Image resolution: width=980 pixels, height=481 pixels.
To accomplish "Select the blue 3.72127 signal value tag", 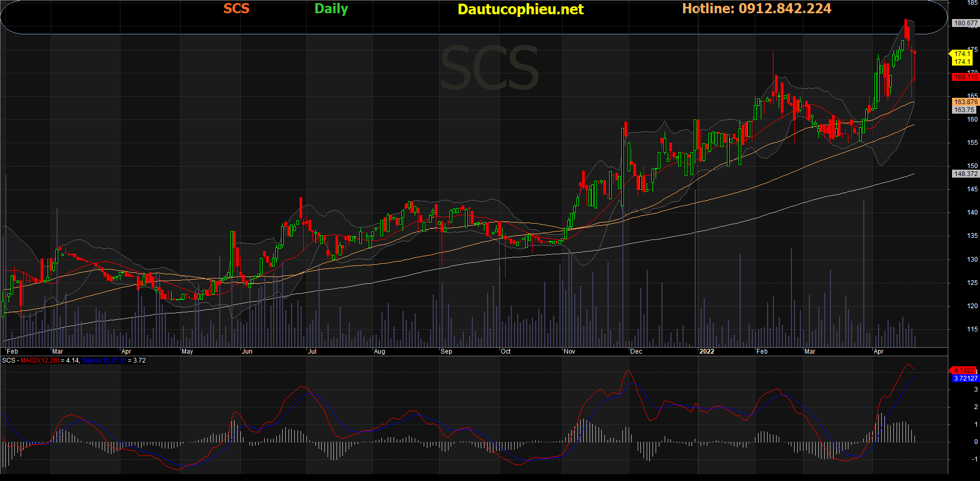I will point(966,378).
